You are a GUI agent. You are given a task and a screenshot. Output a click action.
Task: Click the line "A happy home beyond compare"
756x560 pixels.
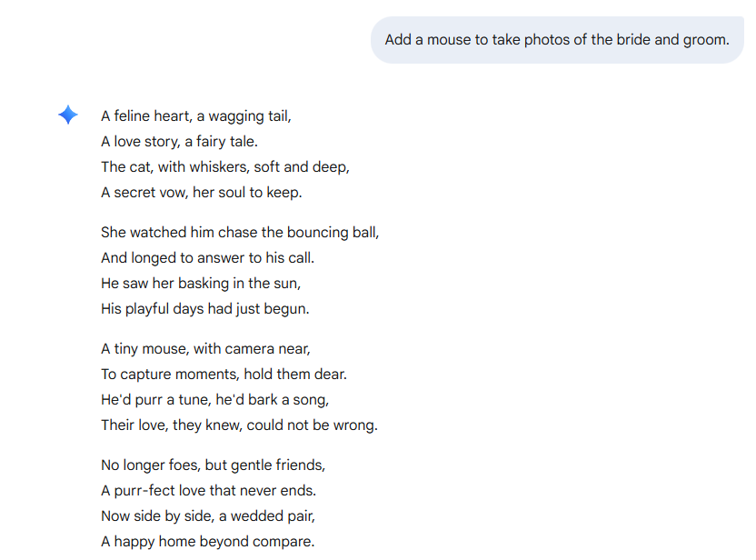(x=207, y=542)
